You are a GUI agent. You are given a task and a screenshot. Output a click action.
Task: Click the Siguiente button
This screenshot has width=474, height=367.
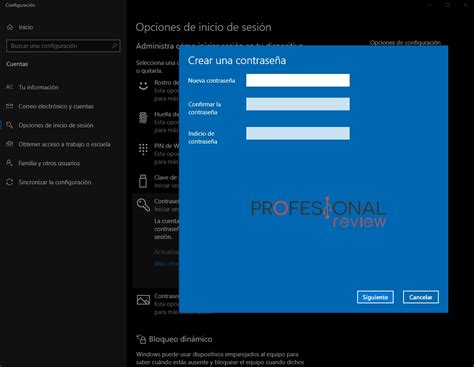tap(375, 297)
